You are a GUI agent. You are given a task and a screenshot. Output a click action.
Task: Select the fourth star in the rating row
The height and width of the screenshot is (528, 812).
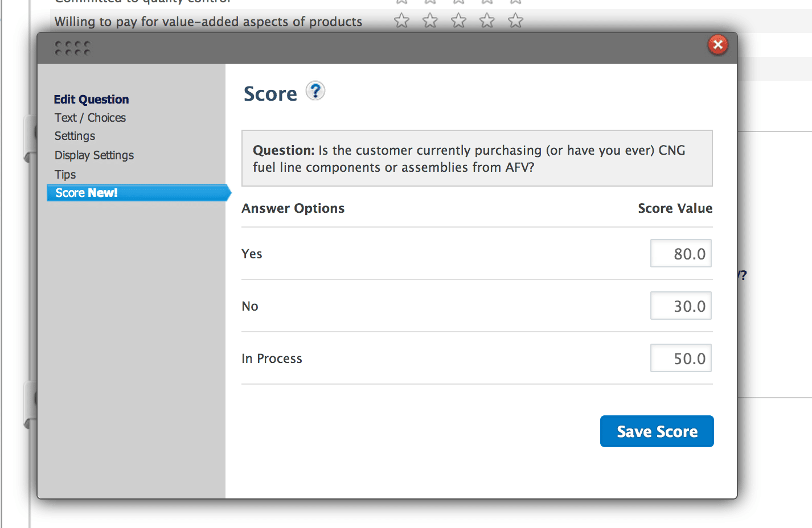(487, 21)
